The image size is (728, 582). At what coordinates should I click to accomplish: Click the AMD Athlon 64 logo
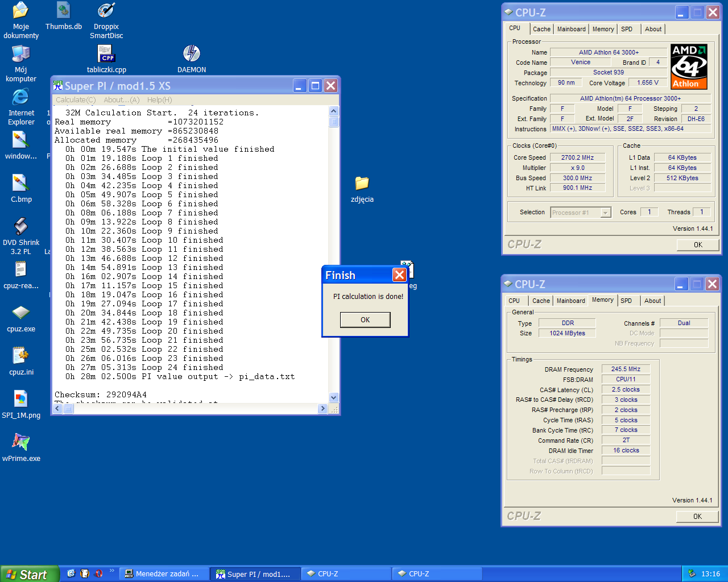click(x=689, y=67)
